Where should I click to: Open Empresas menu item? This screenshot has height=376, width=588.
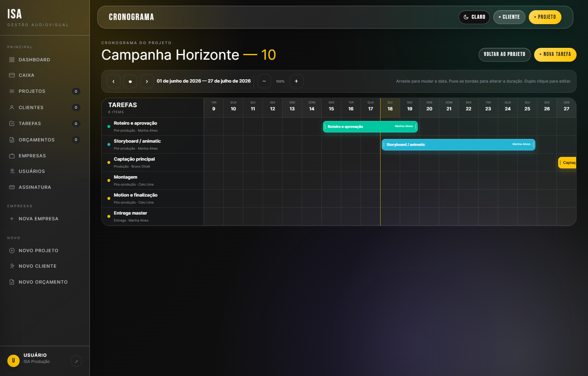(x=45, y=156)
